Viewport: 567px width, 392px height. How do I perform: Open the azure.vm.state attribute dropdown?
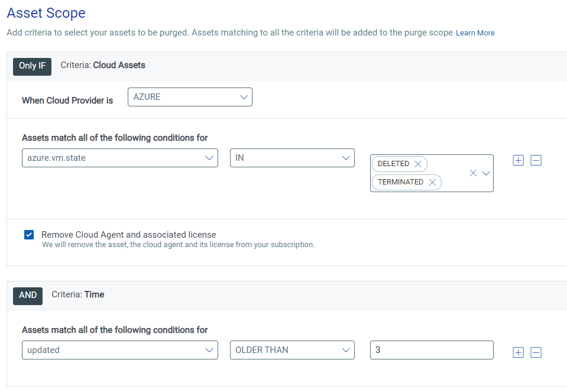pos(120,158)
